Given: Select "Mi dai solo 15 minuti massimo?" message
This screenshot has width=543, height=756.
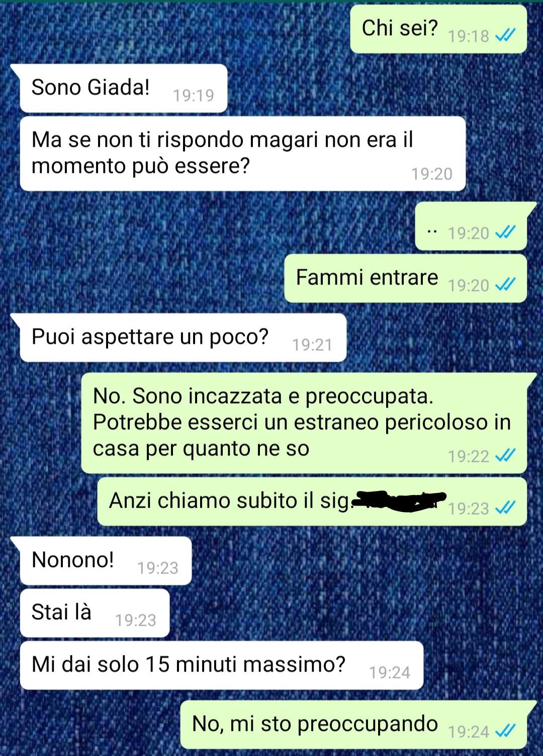Looking at the screenshot, I should (x=222, y=666).
